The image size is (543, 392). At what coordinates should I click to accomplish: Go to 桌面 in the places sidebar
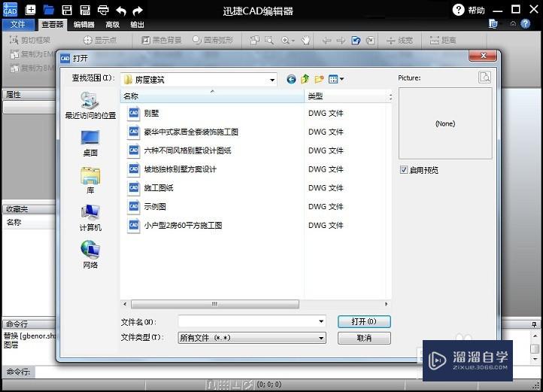(x=90, y=143)
